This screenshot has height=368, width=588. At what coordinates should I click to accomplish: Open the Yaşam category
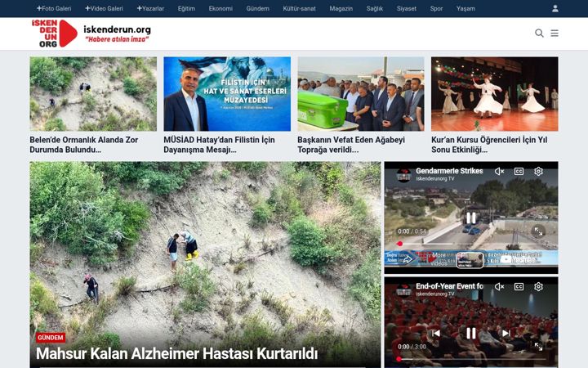tap(465, 8)
